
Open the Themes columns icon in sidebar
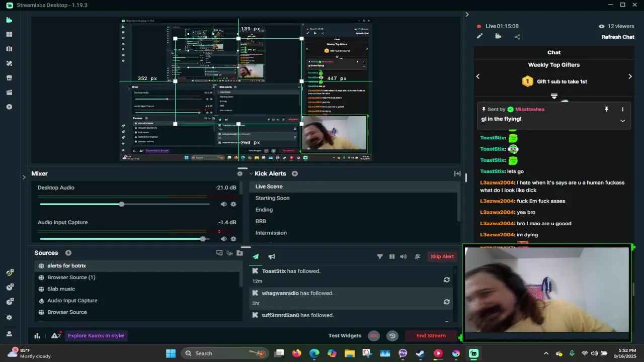pos(9,49)
